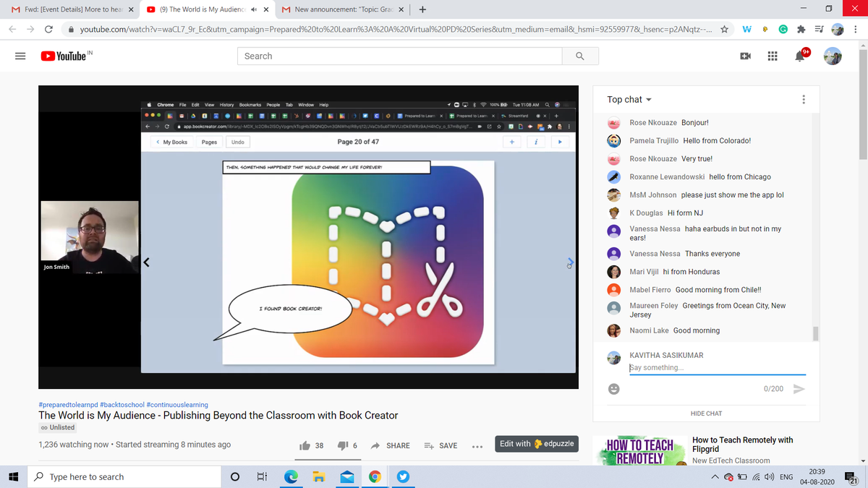This screenshot has width=868, height=488.
Task: Click the SAVE to playlist button
Action: tap(440, 445)
